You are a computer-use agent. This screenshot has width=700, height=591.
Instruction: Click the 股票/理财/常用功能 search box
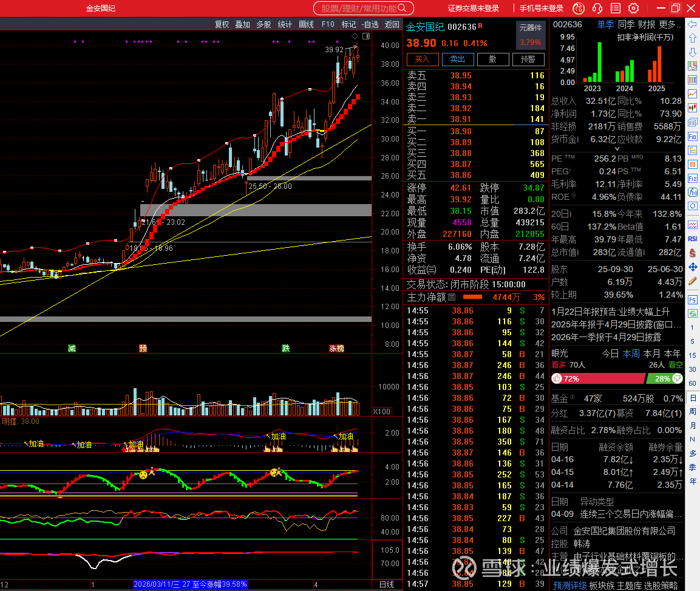[364, 8]
